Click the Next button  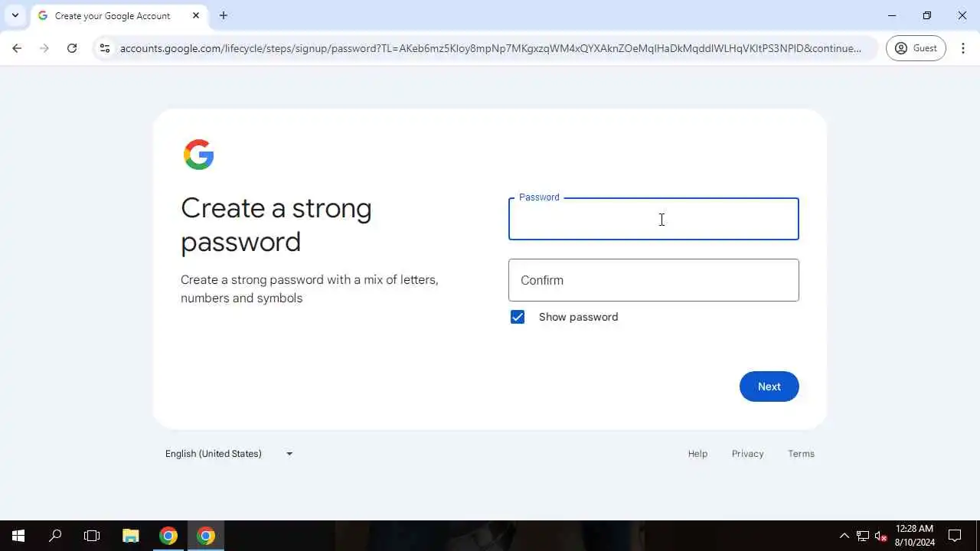(x=769, y=386)
